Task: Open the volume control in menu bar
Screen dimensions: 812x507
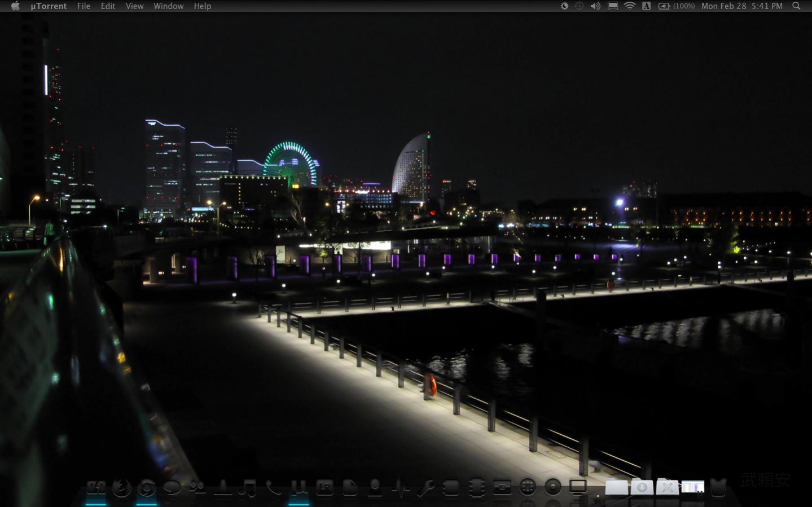Action: pyautogui.click(x=595, y=6)
